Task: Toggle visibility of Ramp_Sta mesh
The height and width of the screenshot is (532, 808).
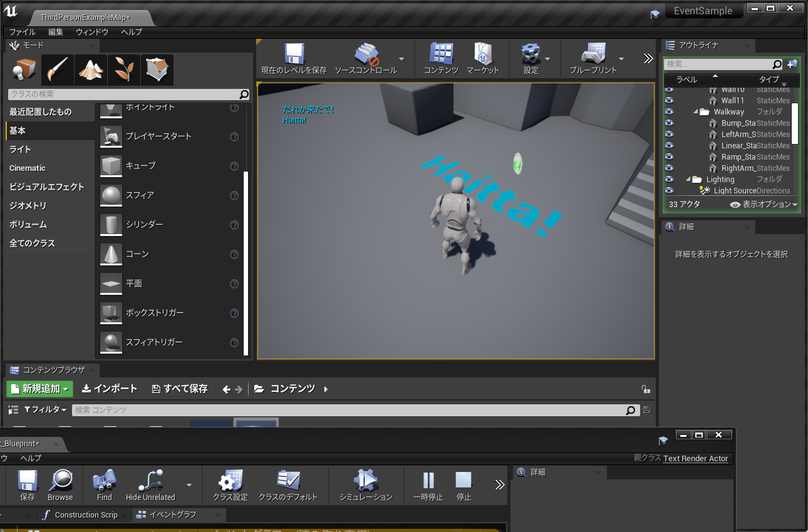Action: (x=669, y=157)
